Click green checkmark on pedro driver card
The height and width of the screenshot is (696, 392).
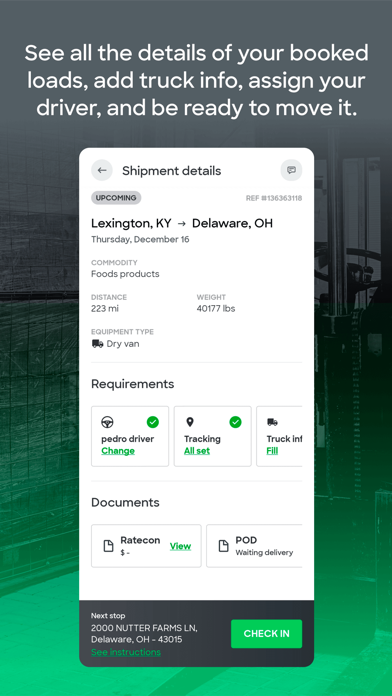pos(153,422)
